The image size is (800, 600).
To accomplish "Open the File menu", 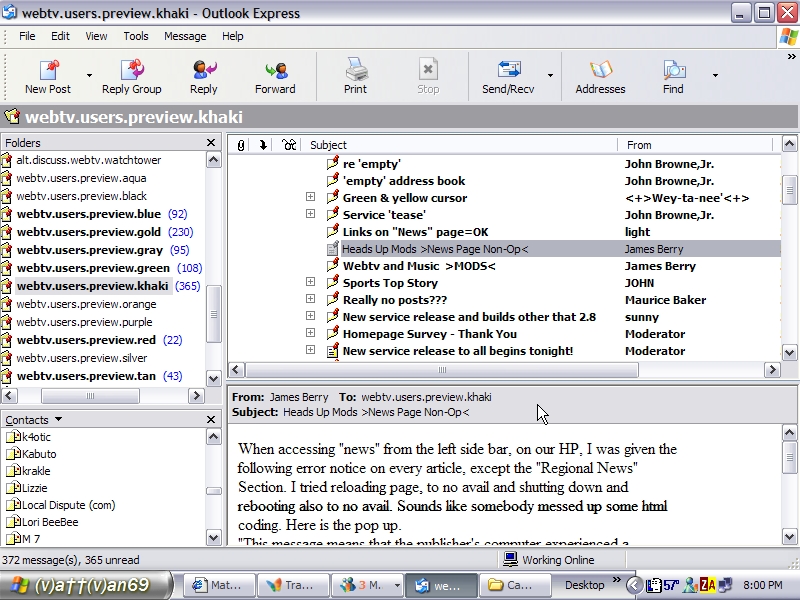I will pos(27,36).
